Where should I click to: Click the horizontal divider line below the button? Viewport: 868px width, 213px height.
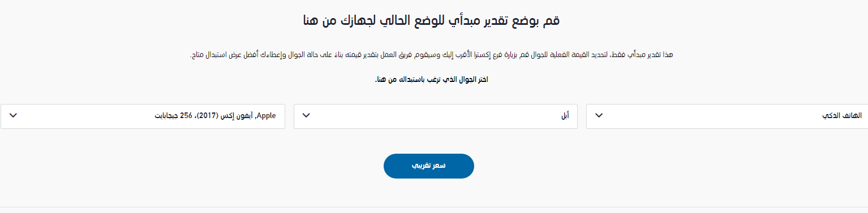[434, 207]
